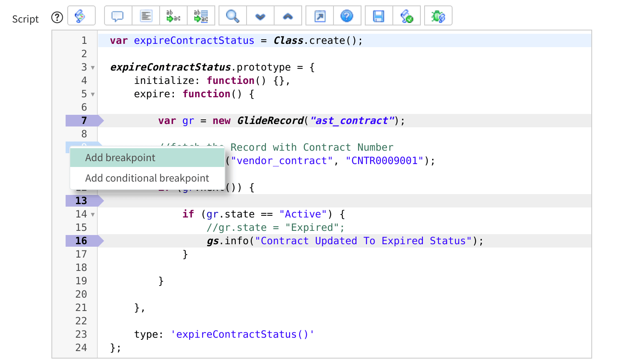
Task: Launch the script debugger
Action: pos(438,15)
